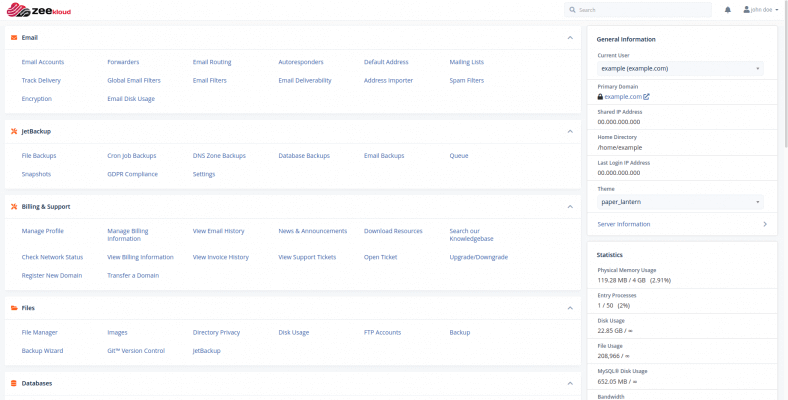Click the user avatar icon in header

746,10
